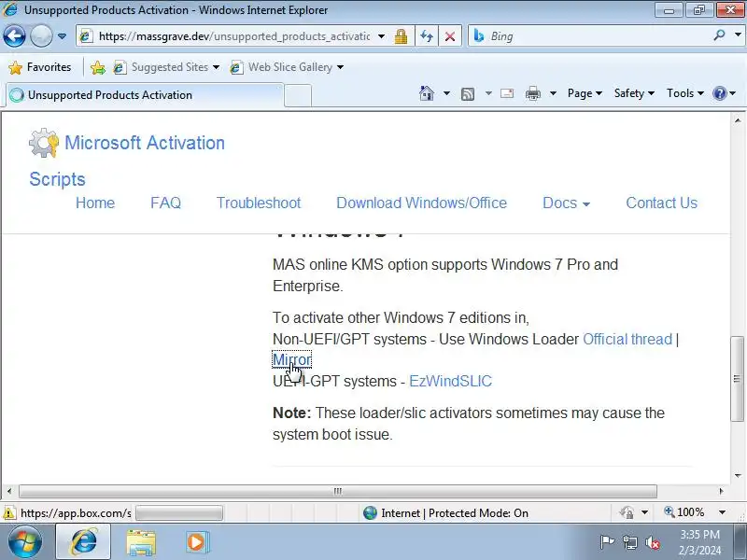
Task: Click the muted volume tray icon
Action: 652,542
